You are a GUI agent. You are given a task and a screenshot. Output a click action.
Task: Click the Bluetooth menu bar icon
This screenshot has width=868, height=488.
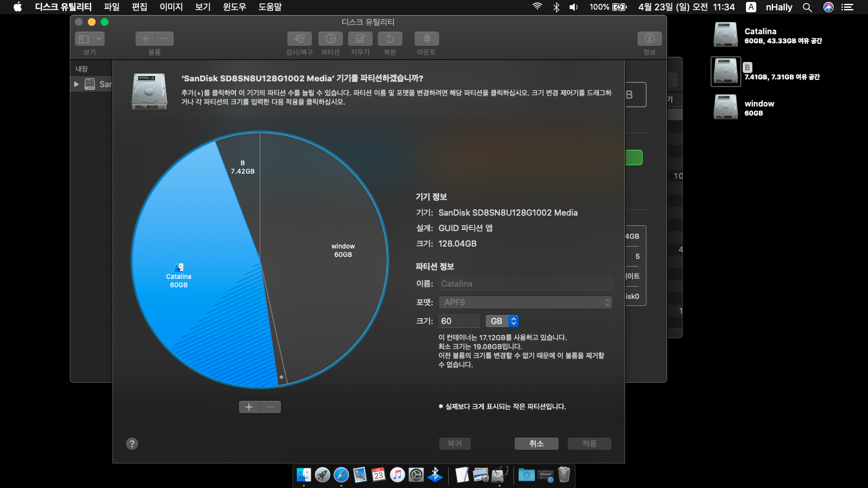coord(556,7)
